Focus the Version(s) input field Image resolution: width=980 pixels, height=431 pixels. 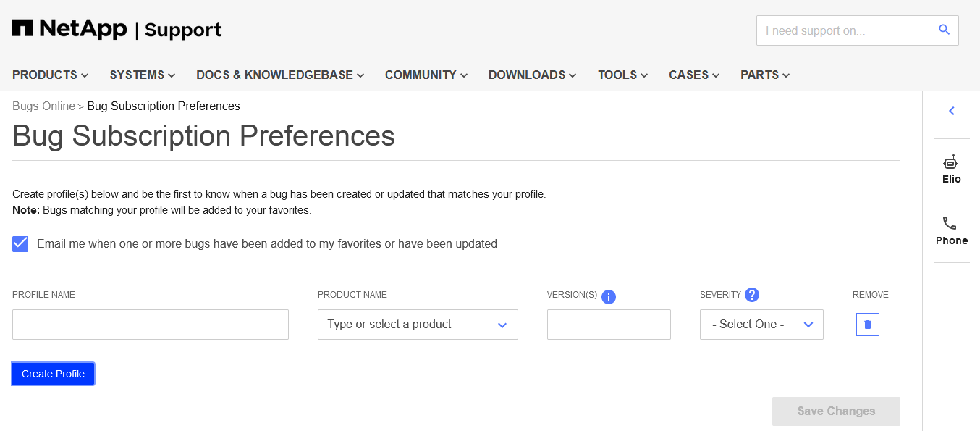(609, 325)
